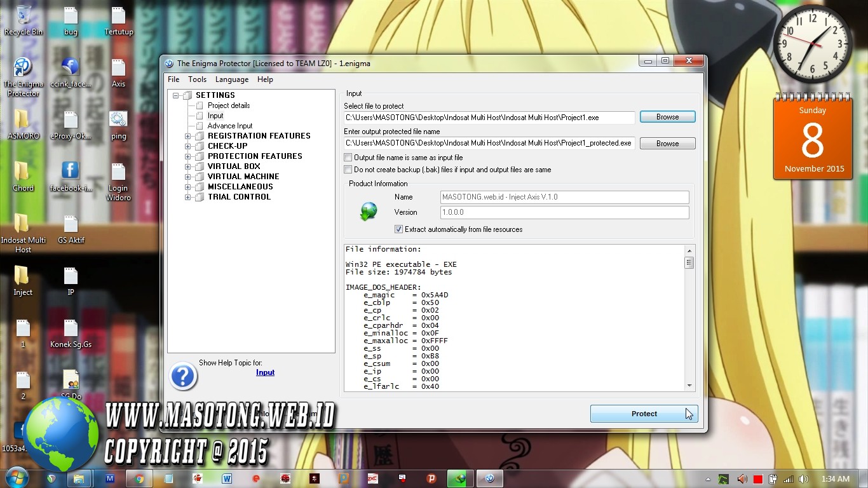Image resolution: width=868 pixels, height=488 pixels.
Task: Click the clock in the taskbar
Action: coord(835,479)
